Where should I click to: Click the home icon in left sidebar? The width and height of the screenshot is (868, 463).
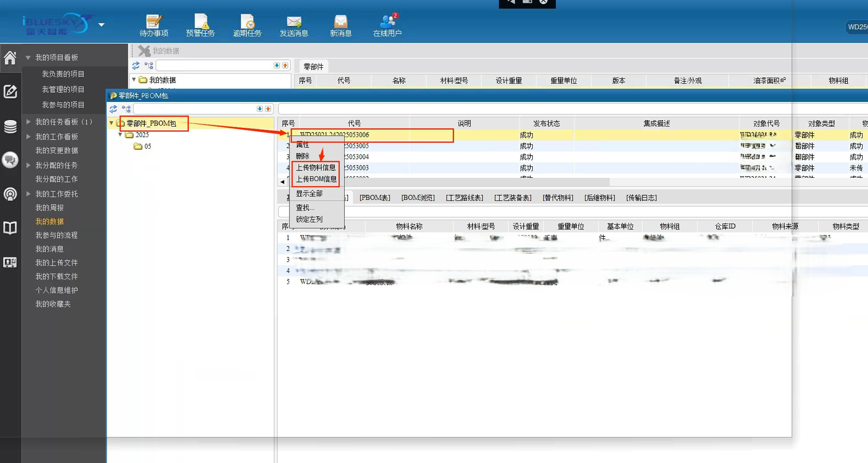click(10, 58)
